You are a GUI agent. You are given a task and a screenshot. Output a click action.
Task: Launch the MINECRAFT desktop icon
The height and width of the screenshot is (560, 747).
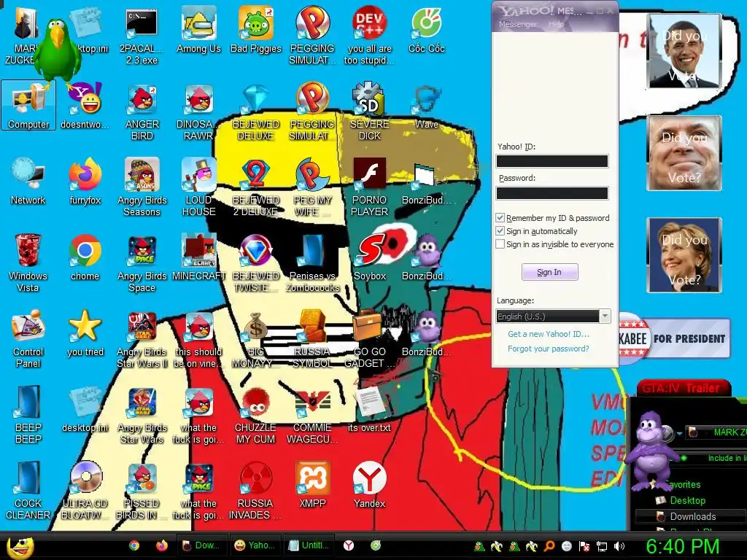[198, 257]
